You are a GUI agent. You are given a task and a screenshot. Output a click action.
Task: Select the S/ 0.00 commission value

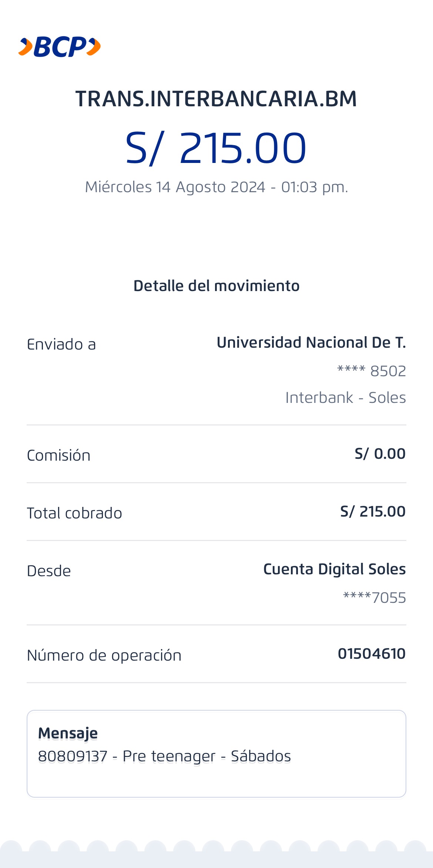pyautogui.click(x=380, y=454)
